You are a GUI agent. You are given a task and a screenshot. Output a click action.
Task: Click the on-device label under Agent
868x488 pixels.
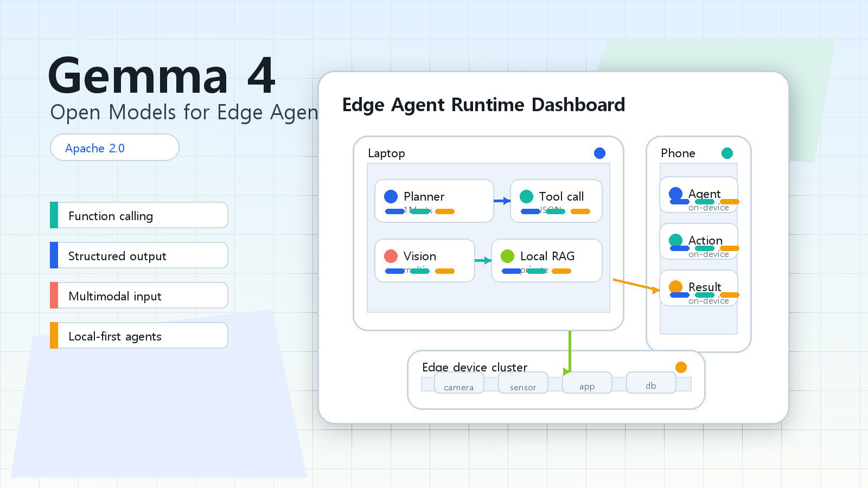pyautogui.click(x=709, y=208)
